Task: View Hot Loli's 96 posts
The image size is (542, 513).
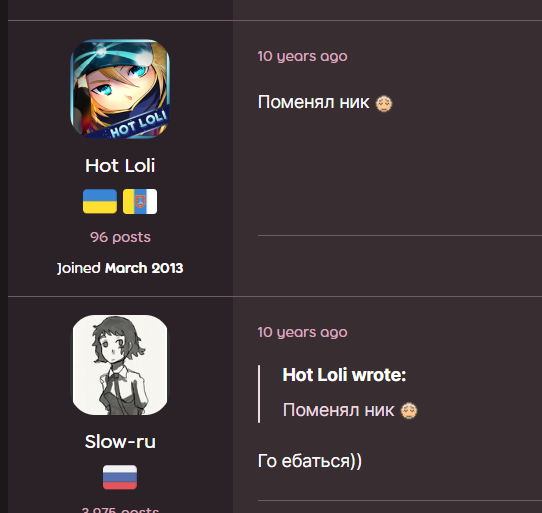Action: [120, 237]
